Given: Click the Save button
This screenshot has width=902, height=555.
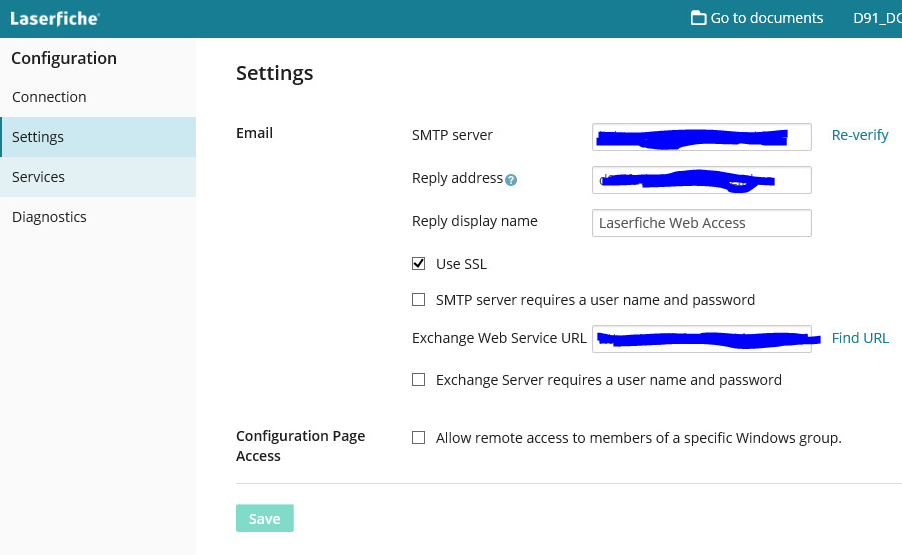Looking at the screenshot, I should coord(265,518).
